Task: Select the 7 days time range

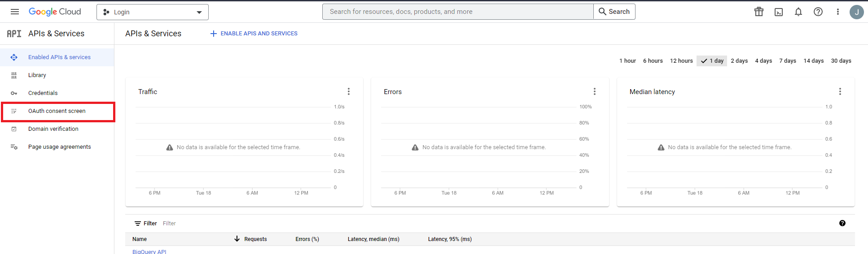Action: coord(788,61)
